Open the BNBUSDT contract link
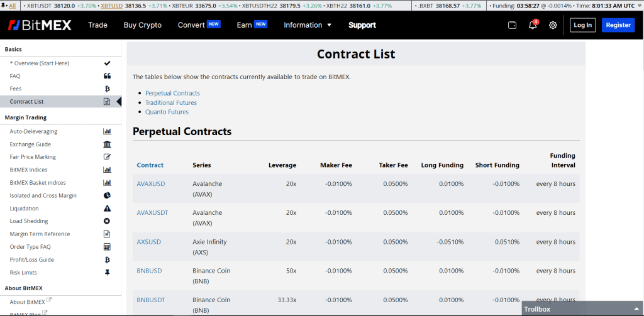This screenshot has height=316, width=644. point(151,300)
